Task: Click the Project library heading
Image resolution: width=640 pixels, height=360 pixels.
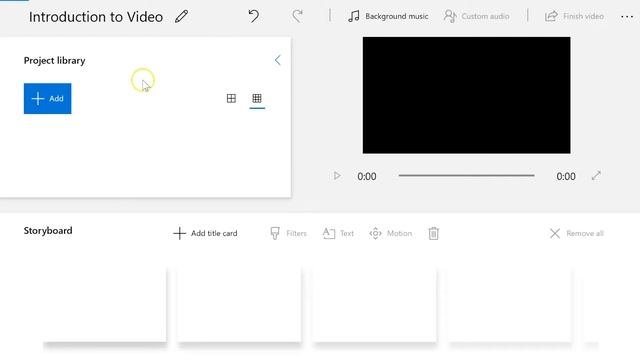Action: (54, 60)
